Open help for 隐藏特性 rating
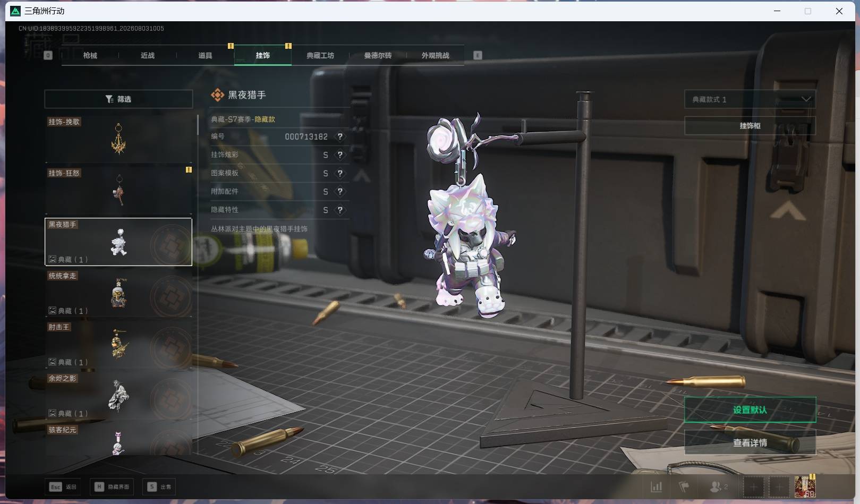This screenshot has height=504, width=860. (340, 210)
